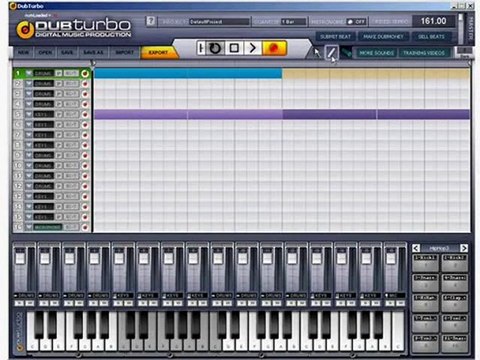Click the tempo value 161.00
The width and height of the screenshot is (480, 360).
click(x=433, y=21)
